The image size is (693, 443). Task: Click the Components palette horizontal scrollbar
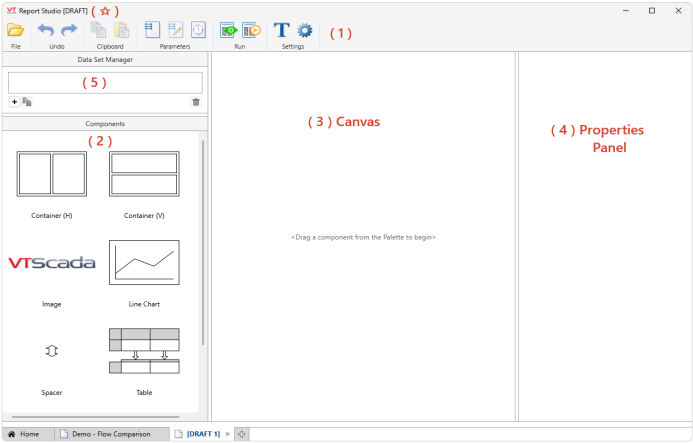(x=95, y=416)
